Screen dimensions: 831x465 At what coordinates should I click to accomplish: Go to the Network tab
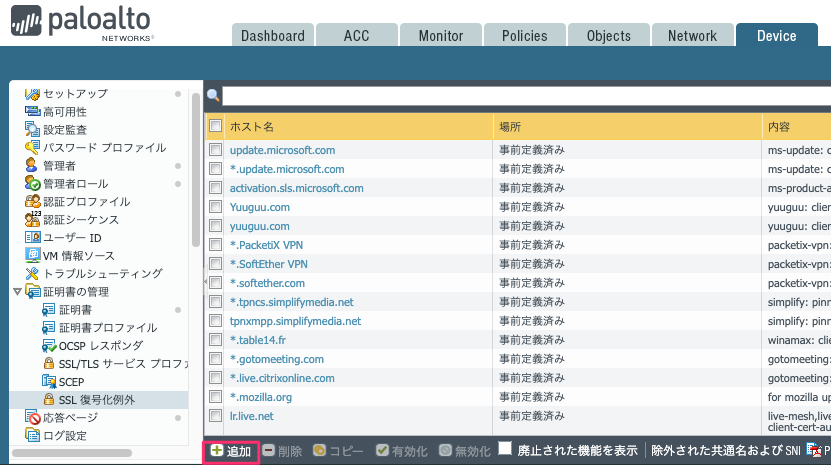coord(693,35)
